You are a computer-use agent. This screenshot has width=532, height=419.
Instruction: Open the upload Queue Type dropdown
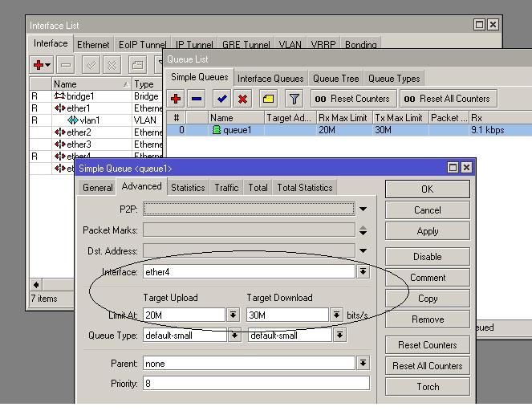click(234, 336)
